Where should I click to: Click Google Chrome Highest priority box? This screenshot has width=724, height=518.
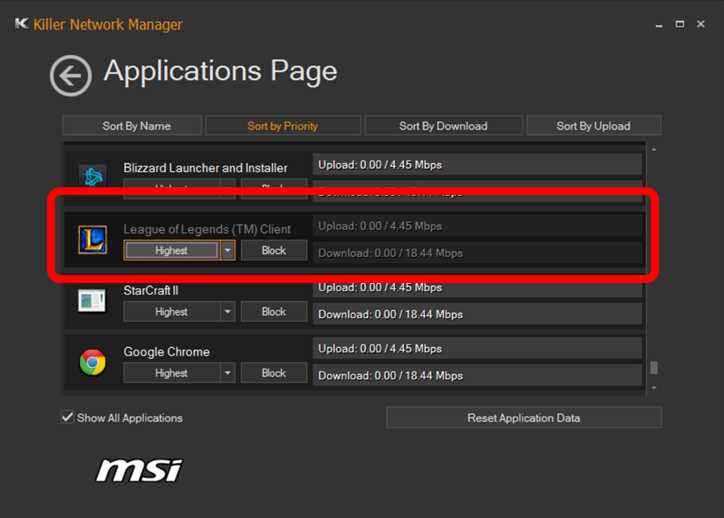click(171, 373)
